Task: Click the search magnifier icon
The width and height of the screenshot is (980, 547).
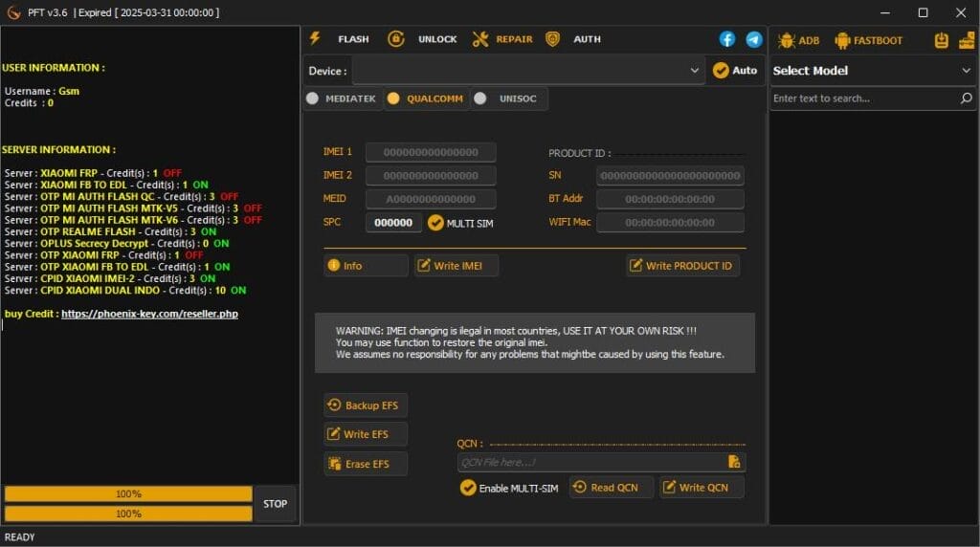Action: coord(967,98)
